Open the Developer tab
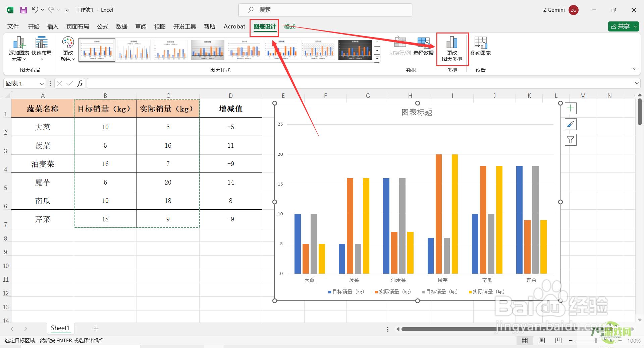This screenshot has height=348, width=644. pyautogui.click(x=184, y=26)
